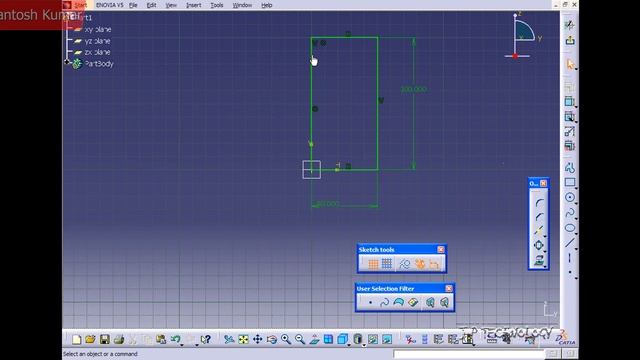
Task: Close the User Selection Filter toolbar
Action: point(449,289)
